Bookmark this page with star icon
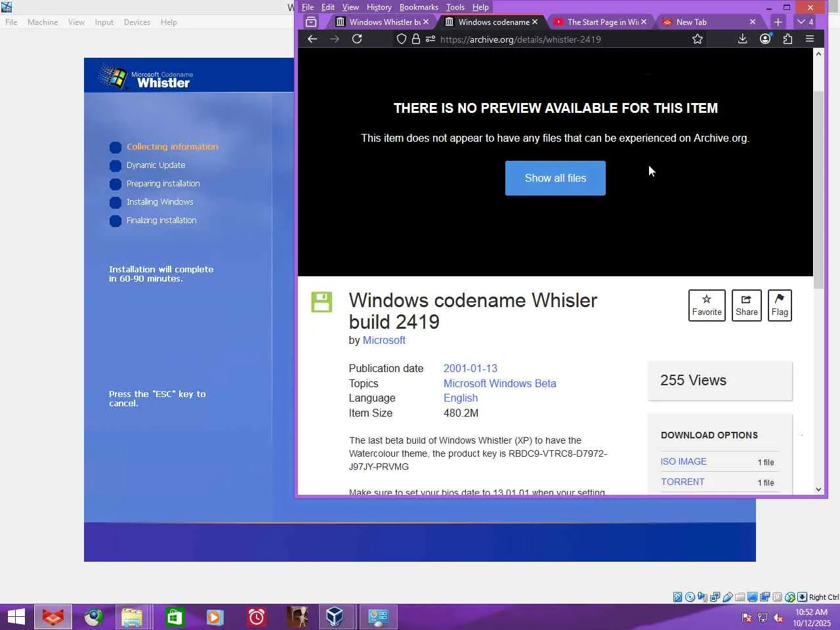The width and height of the screenshot is (840, 630). point(698,39)
